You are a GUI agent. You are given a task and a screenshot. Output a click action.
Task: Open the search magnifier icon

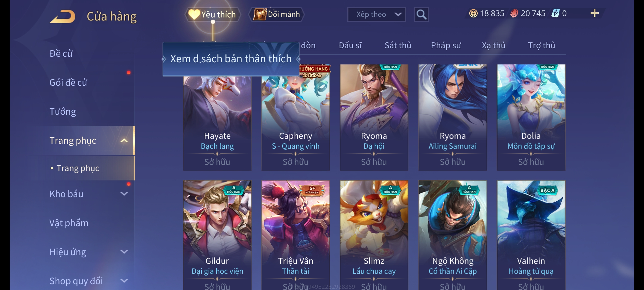coord(421,15)
